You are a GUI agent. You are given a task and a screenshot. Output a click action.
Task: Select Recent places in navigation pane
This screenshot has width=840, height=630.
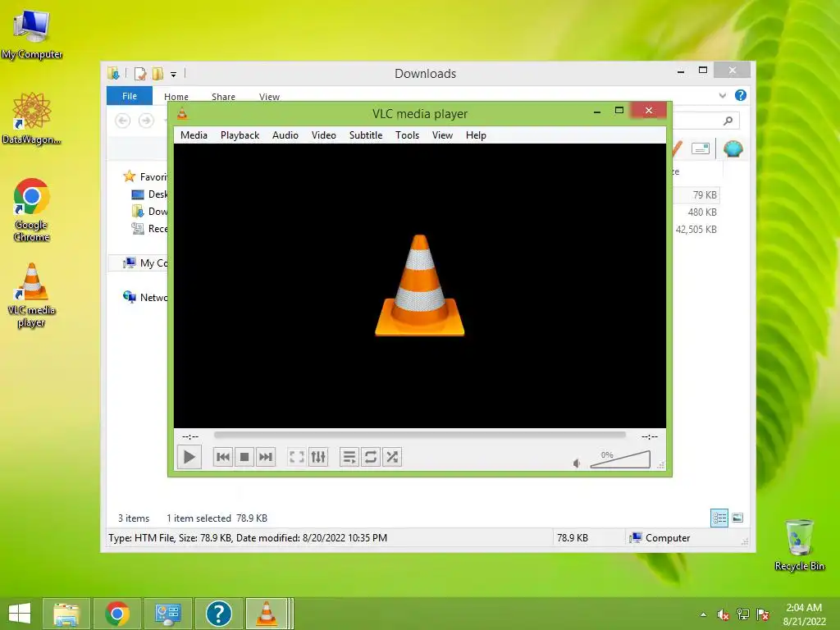(149, 228)
